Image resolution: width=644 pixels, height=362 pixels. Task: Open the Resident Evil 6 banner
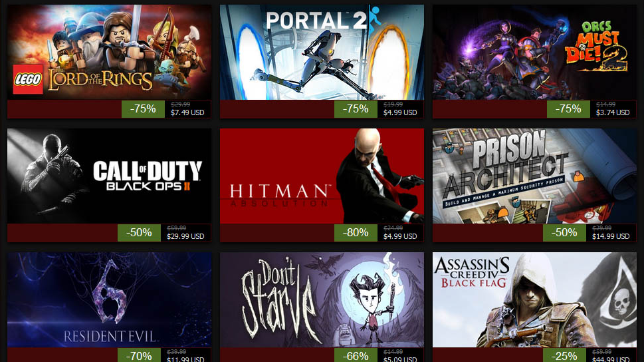(x=109, y=300)
